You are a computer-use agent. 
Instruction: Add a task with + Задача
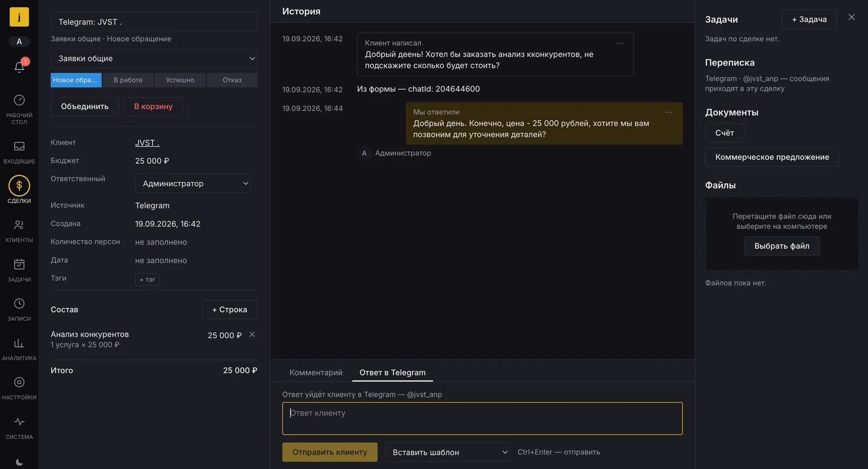click(809, 19)
